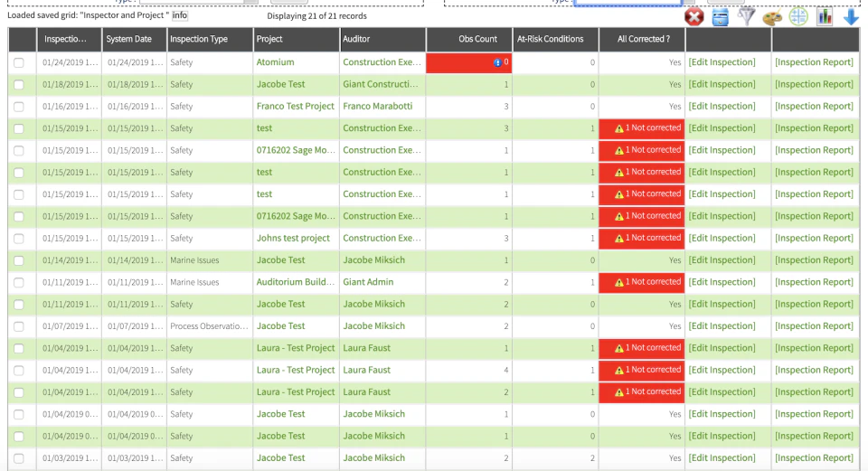Check the Franco Test Project row checkbox

[19, 107]
